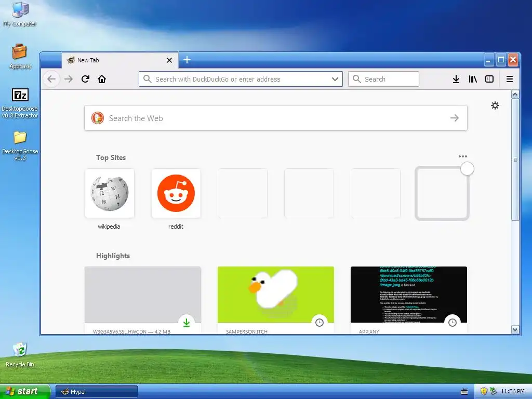The height and width of the screenshot is (399, 532).
Task: Click the green download badge icon
Action: point(187,323)
